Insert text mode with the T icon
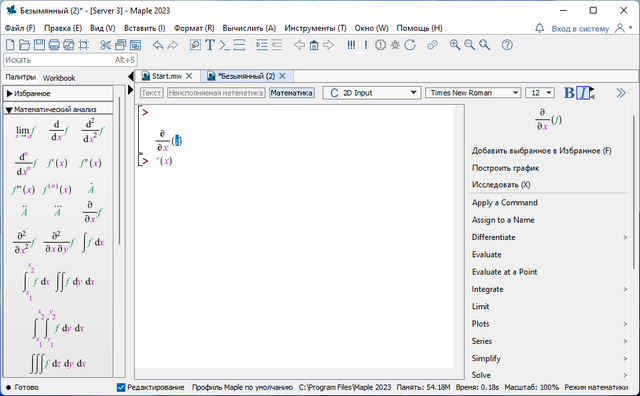This screenshot has height=396, width=640. 210,45
